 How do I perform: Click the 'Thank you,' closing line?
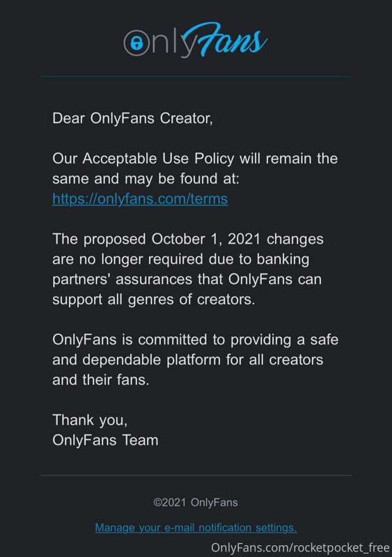pyautogui.click(x=90, y=421)
